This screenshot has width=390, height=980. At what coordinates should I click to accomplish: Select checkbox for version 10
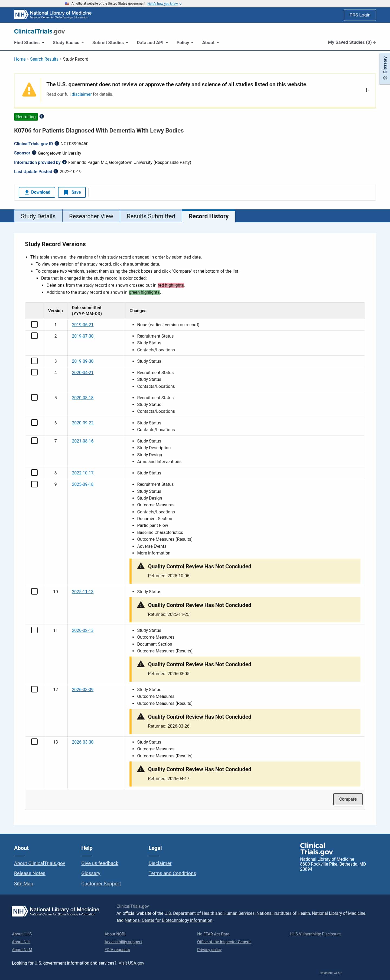[34, 591]
